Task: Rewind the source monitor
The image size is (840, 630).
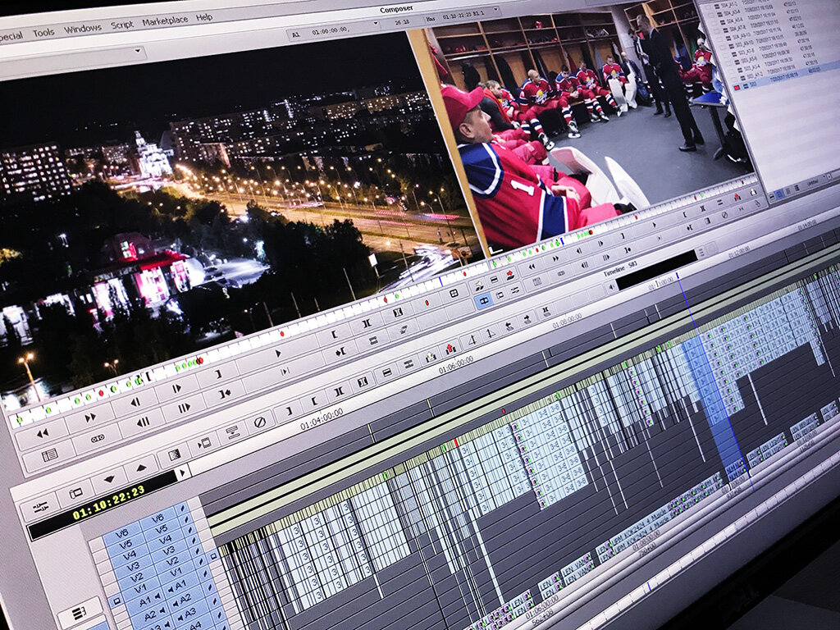Action: (x=42, y=433)
